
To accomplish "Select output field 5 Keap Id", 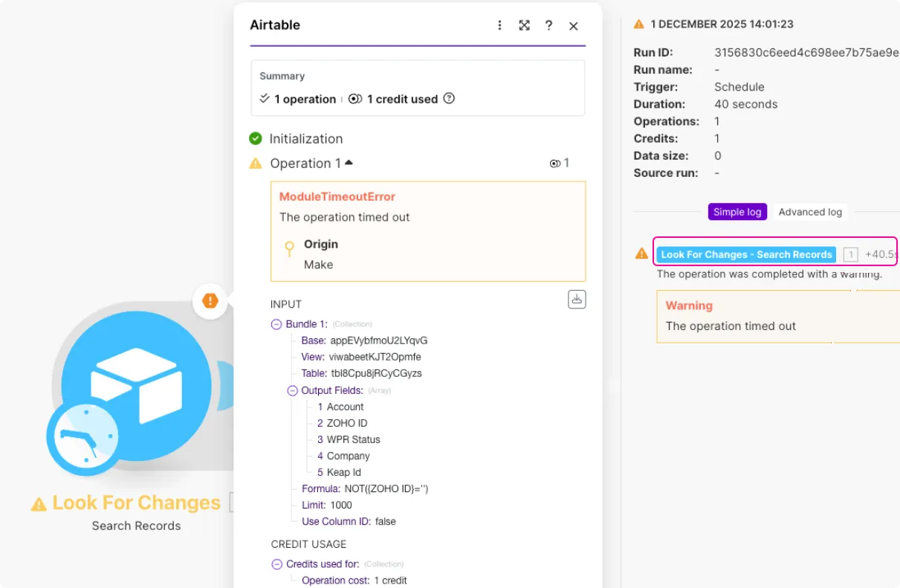I will (x=339, y=472).
